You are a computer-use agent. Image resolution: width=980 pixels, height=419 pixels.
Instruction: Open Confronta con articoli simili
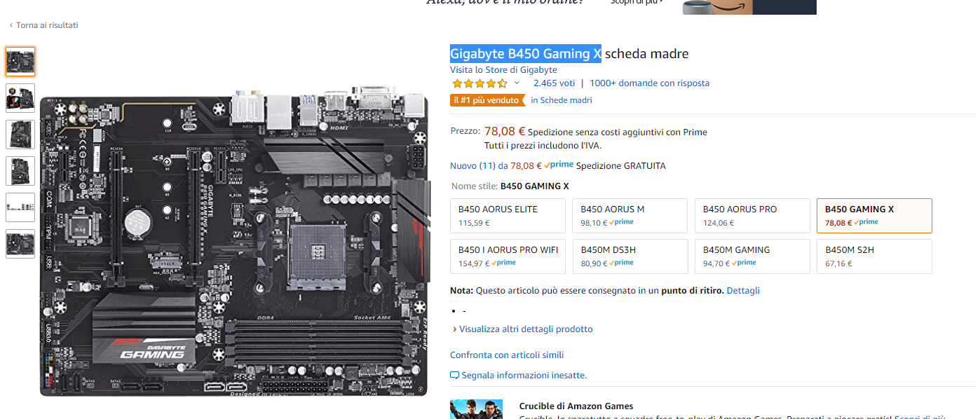pos(507,355)
